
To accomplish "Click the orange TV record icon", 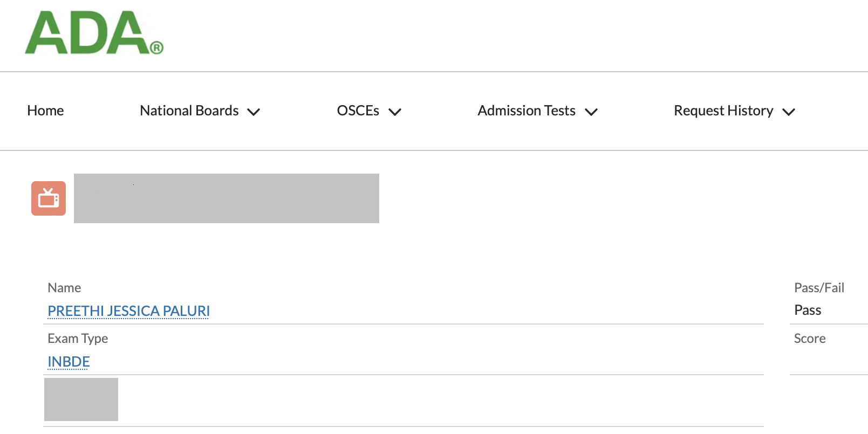I will 49,198.
